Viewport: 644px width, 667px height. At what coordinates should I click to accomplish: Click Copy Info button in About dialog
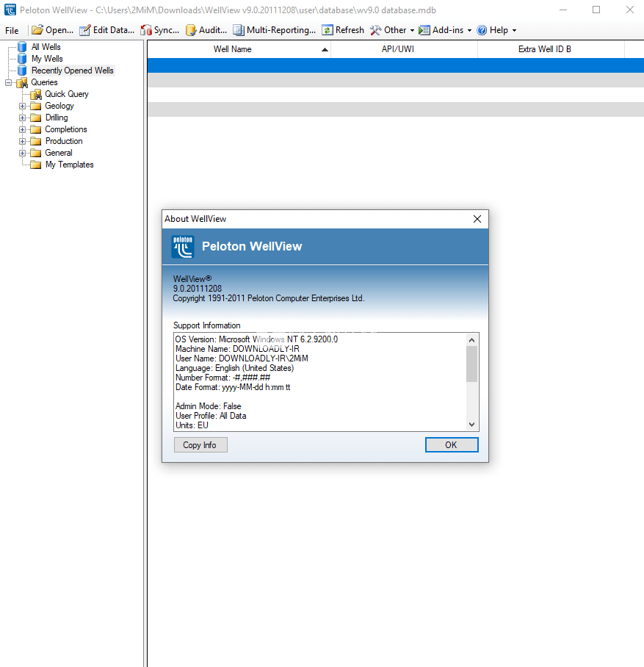point(200,445)
